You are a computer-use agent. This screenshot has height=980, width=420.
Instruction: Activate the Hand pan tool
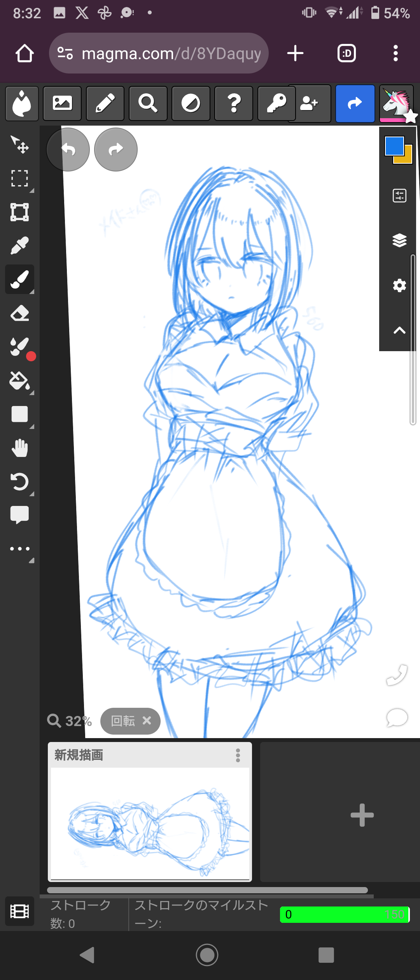pyautogui.click(x=19, y=448)
